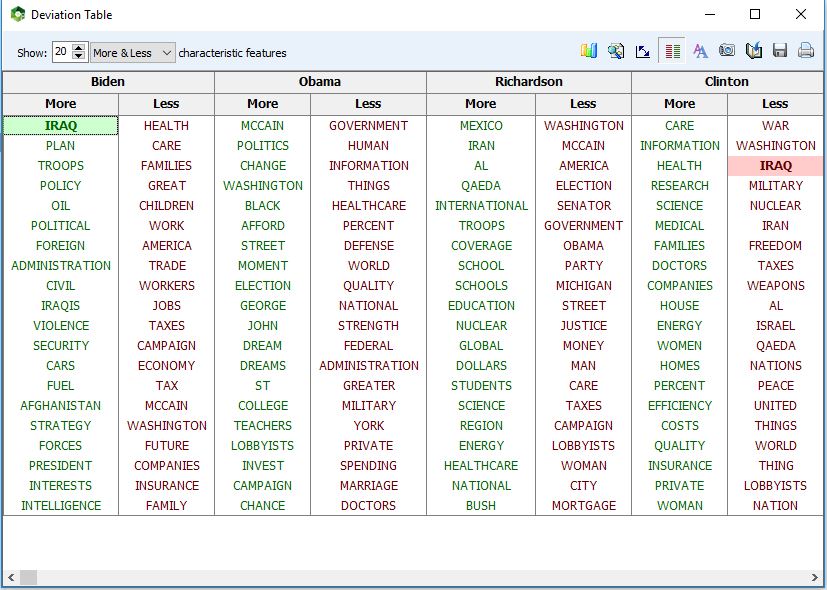Select the QAEDA cell in Richardson More column

coord(481,186)
